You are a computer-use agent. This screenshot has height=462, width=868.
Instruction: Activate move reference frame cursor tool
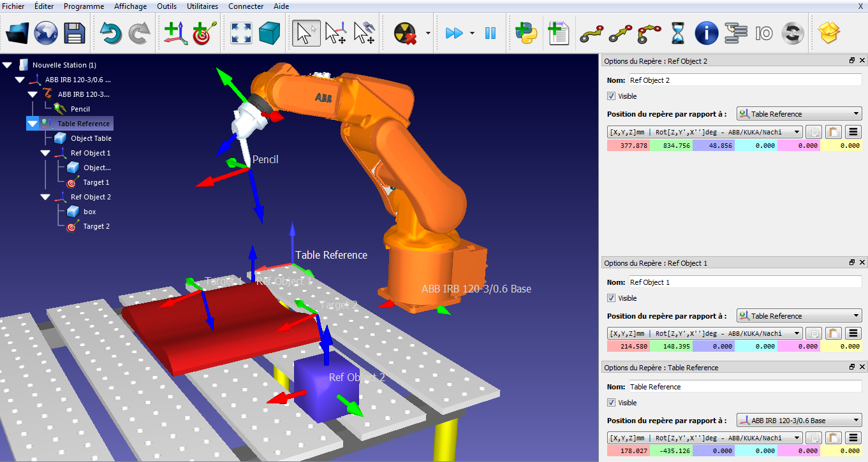[335, 32]
